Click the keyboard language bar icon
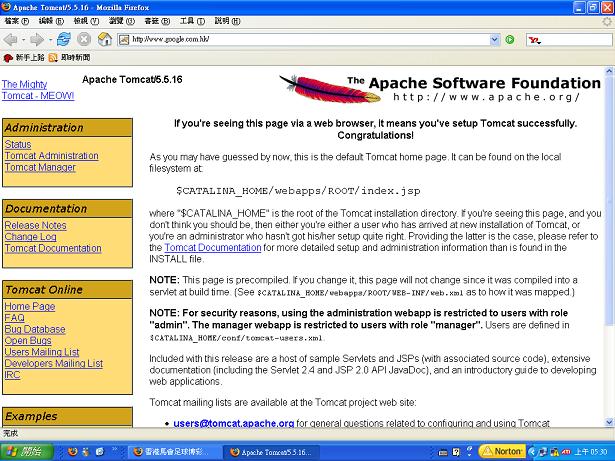This screenshot has height=461, width=615. 443,452
